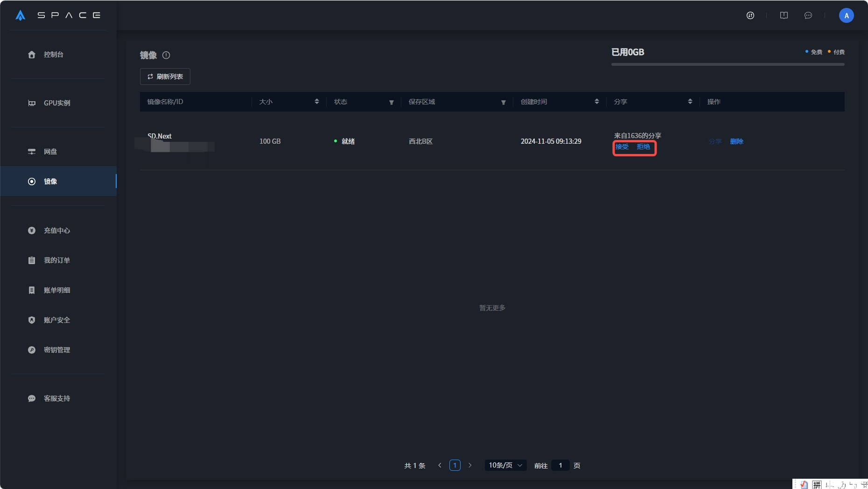868x489 pixels.
Task: Click 删除 for SD.Next image
Action: tap(737, 141)
